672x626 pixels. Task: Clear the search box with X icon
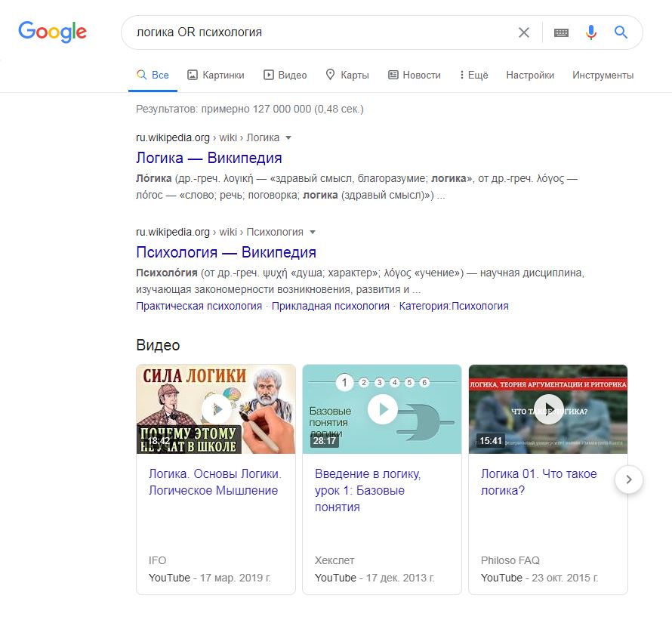point(523,32)
